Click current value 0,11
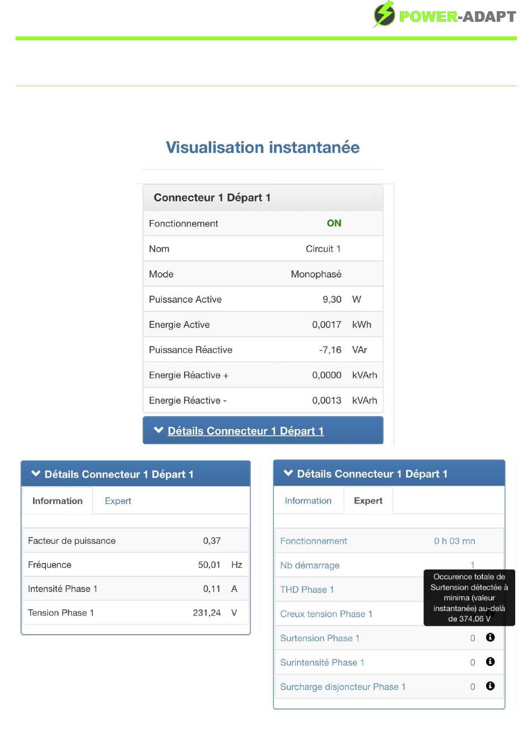 point(212,589)
